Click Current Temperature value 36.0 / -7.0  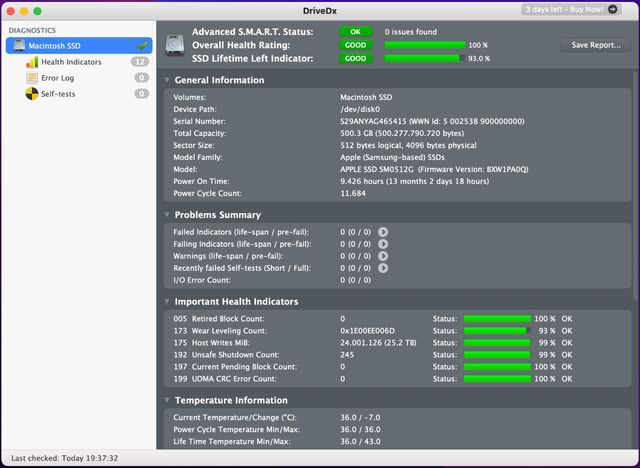(x=360, y=417)
